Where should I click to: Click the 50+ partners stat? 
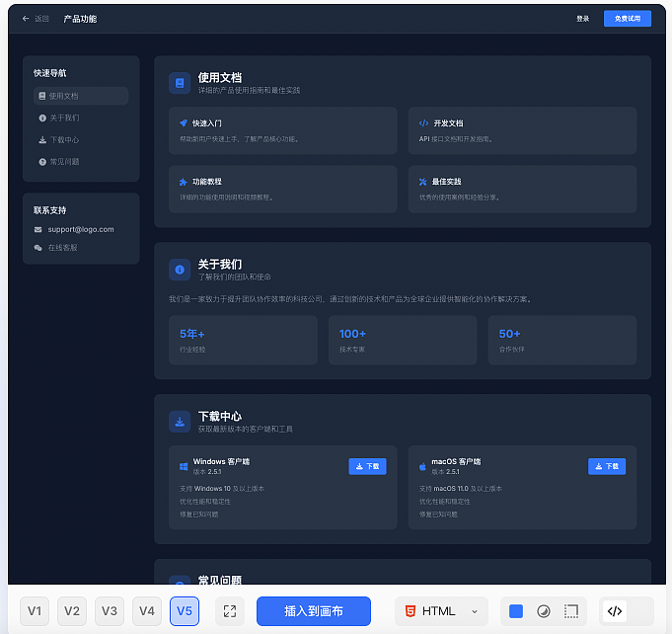click(x=561, y=340)
